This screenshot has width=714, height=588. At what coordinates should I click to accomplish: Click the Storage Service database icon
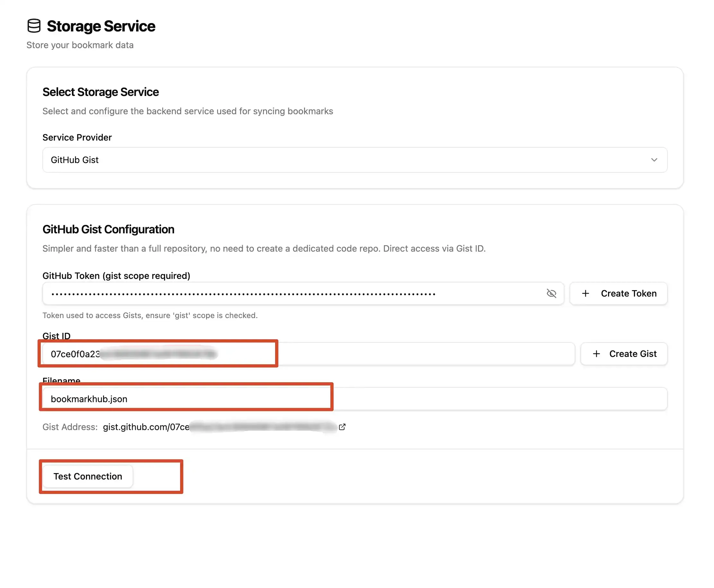pos(34,26)
